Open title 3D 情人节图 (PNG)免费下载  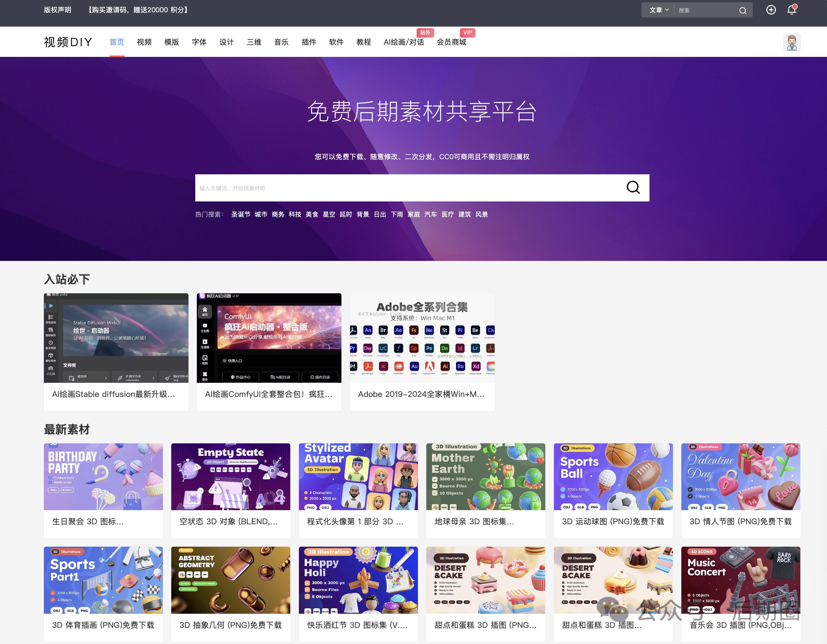coord(741,521)
